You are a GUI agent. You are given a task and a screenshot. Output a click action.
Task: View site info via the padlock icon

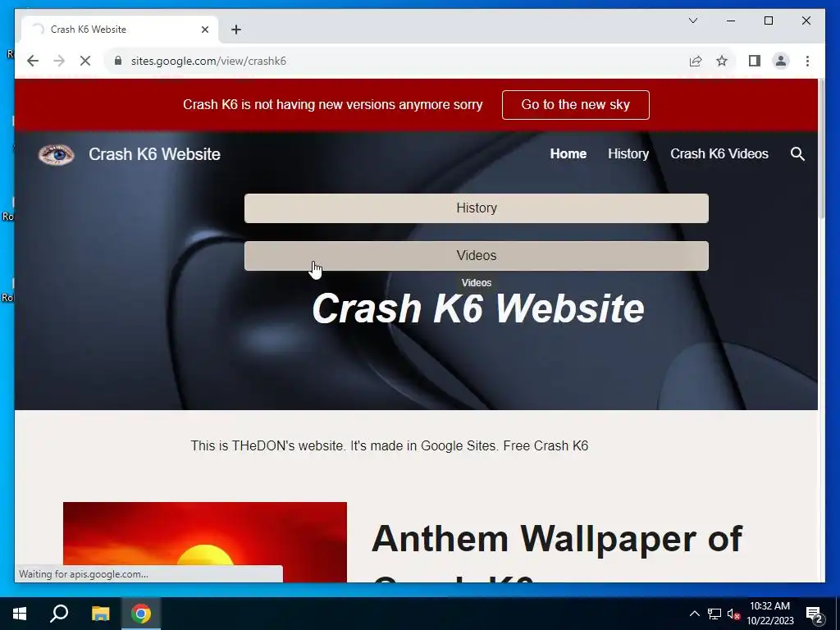pyautogui.click(x=118, y=61)
